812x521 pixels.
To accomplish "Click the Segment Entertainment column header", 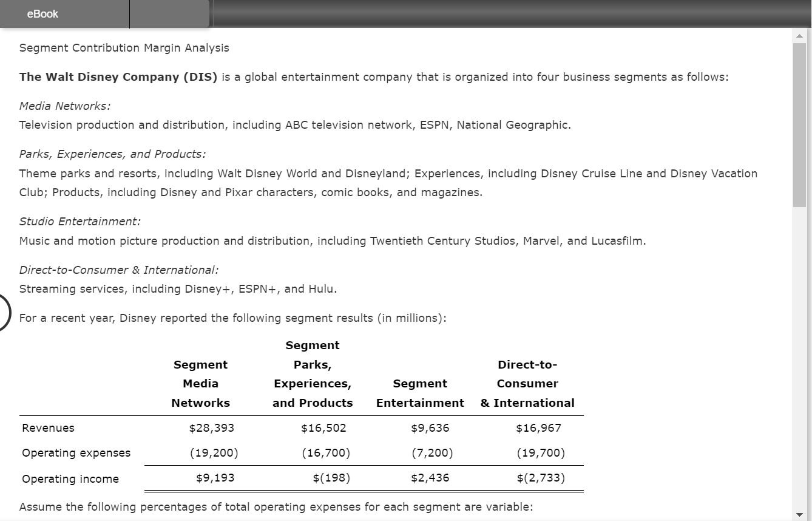I will pos(420,393).
